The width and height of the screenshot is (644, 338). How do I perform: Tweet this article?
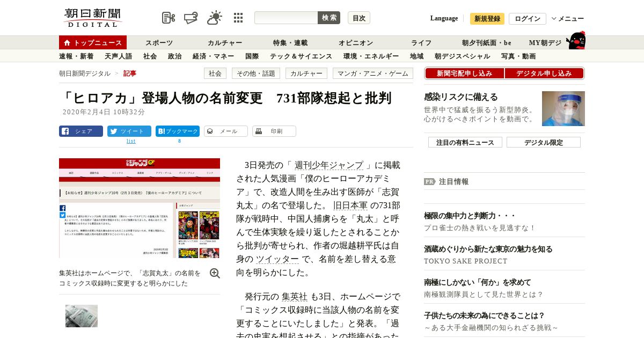[x=129, y=131]
